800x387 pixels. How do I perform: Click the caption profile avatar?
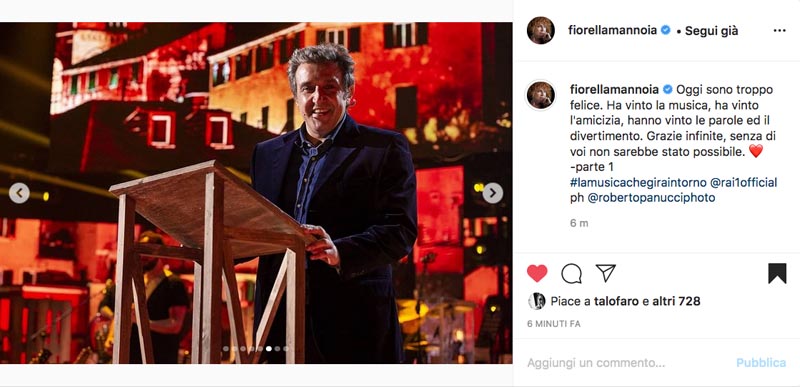click(541, 95)
